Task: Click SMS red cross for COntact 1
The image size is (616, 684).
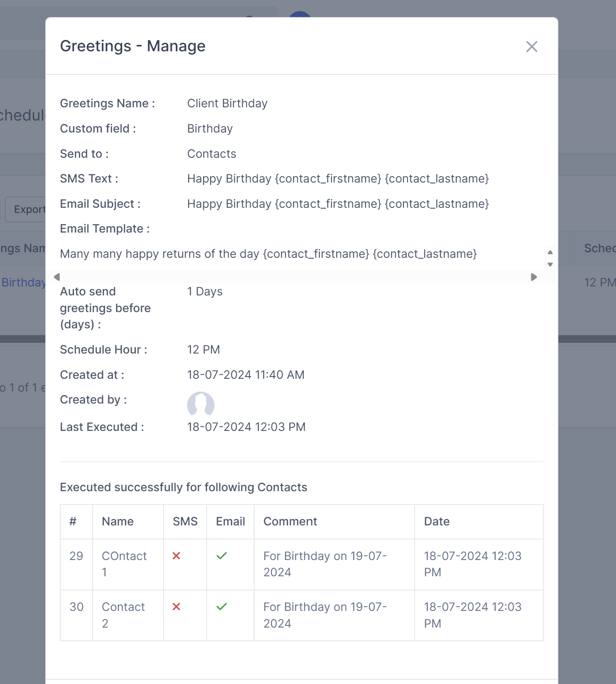Action: [x=176, y=556]
